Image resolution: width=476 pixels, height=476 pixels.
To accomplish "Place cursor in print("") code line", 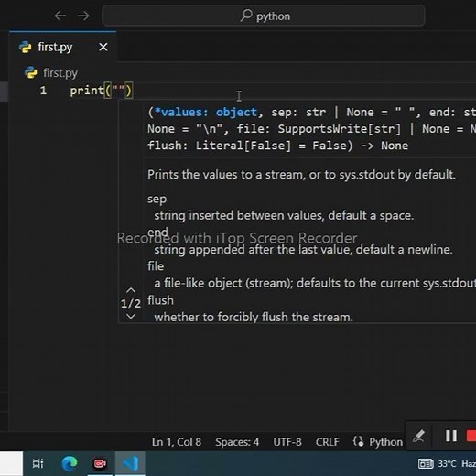I will tap(101, 91).
